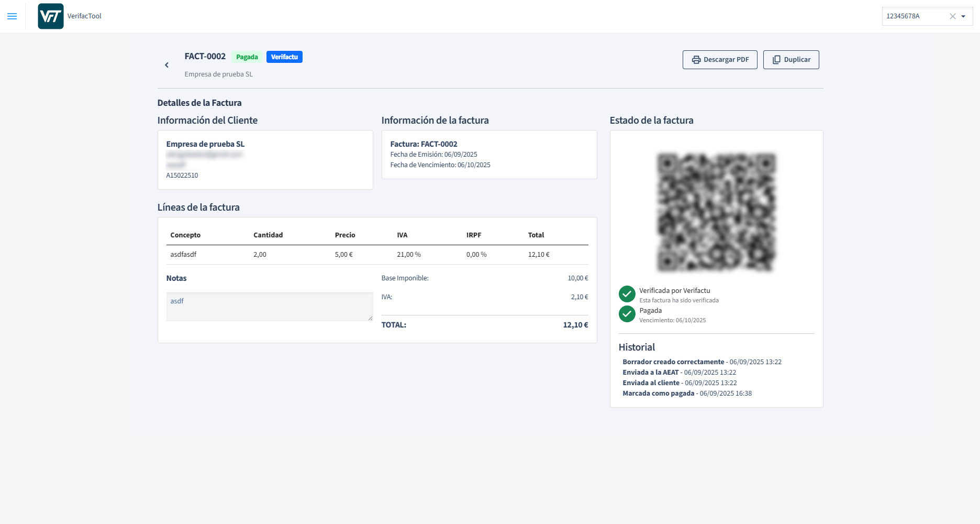Go back using the left chevron arrow
980x524 pixels.
click(167, 65)
